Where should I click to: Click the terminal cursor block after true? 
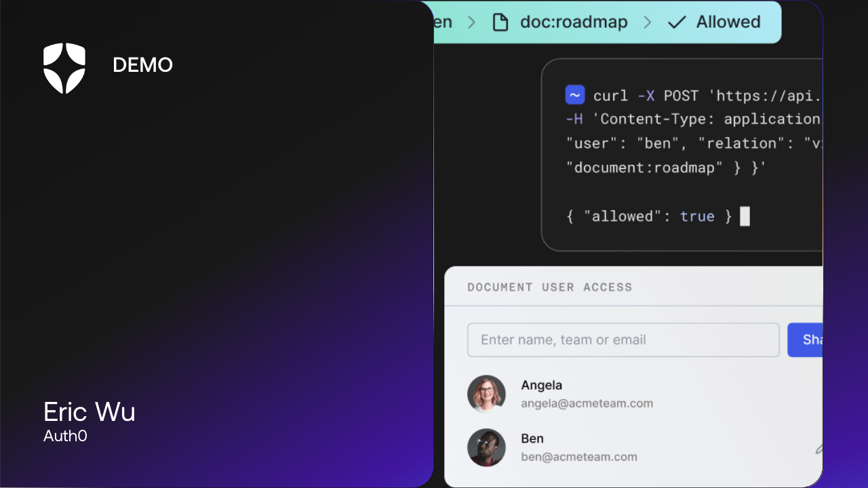[x=745, y=216]
